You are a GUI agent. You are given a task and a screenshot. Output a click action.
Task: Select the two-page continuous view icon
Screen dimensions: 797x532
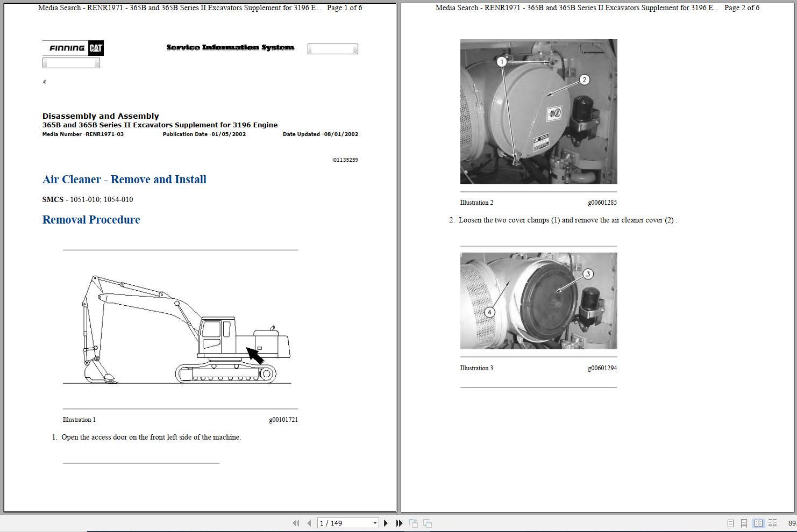[x=773, y=523]
